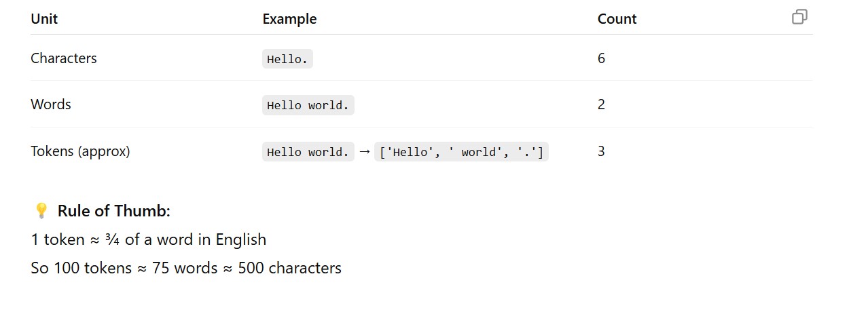Viewport: 868px width, 310px height.
Task: Click the arrow symbol in Tokens row
Action: [x=364, y=151]
